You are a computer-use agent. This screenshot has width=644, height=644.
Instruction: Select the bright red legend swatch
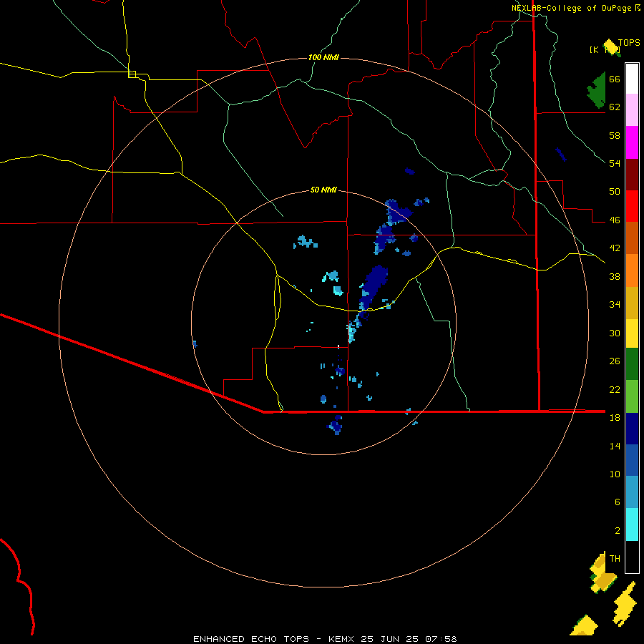click(632, 206)
